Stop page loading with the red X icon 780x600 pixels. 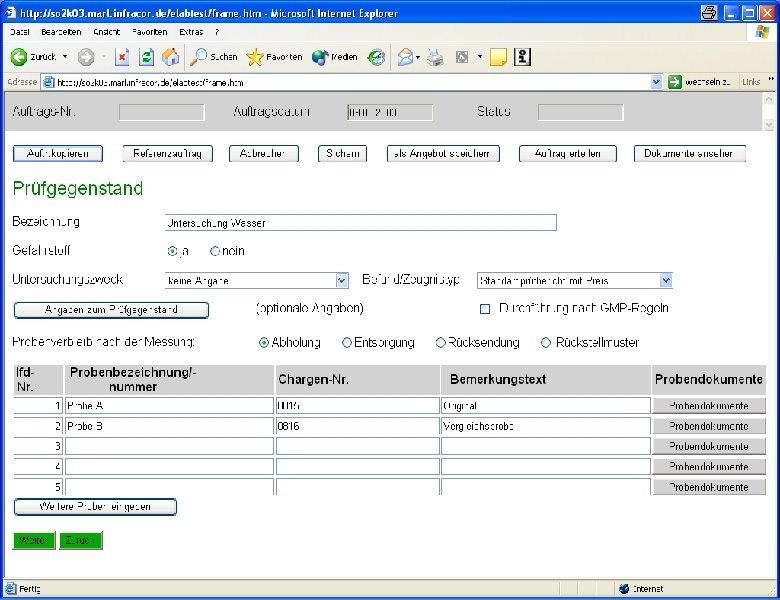point(122,57)
